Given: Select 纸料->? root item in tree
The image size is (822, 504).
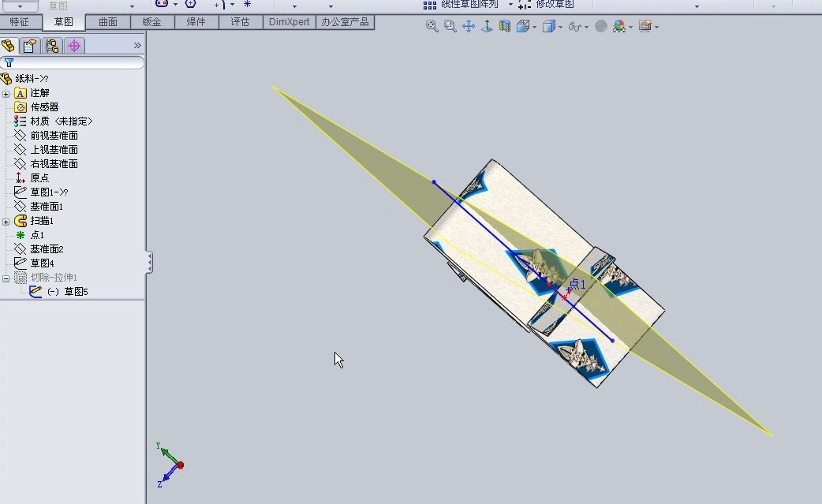Looking at the screenshot, I should click(x=32, y=79).
